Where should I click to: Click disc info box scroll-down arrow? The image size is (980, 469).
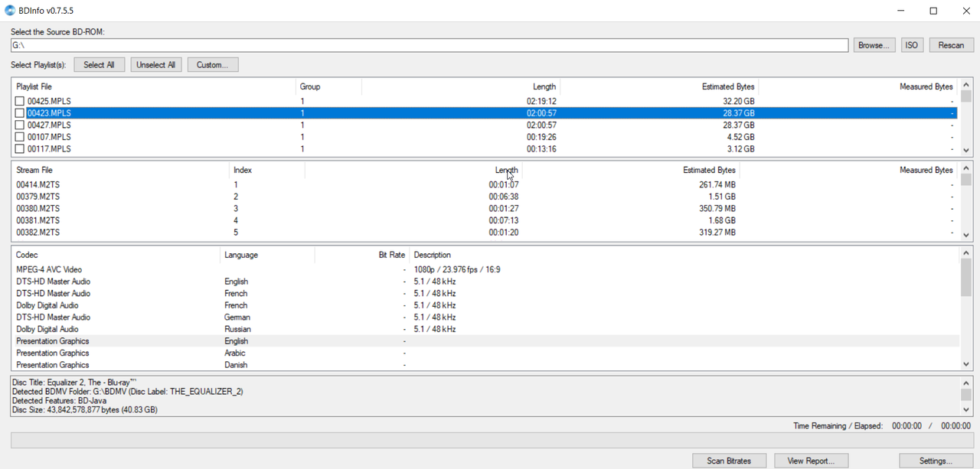pos(965,409)
